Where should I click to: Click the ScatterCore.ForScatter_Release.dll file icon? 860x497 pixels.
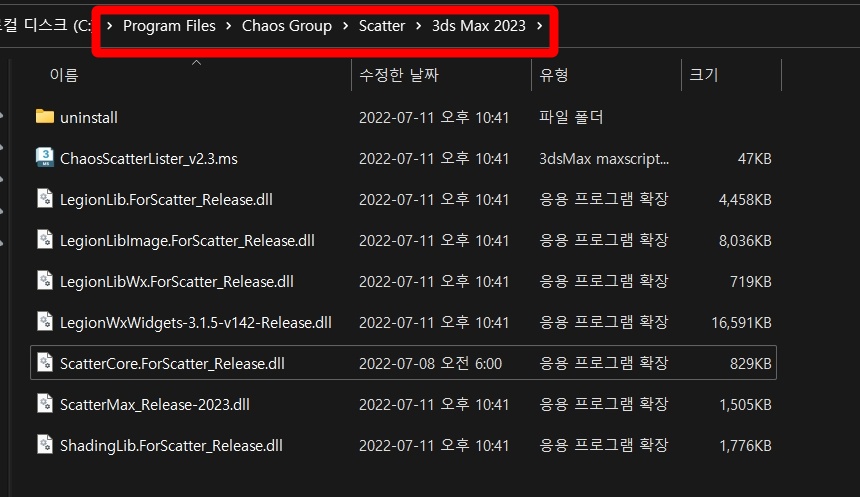click(x=45, y=362)
